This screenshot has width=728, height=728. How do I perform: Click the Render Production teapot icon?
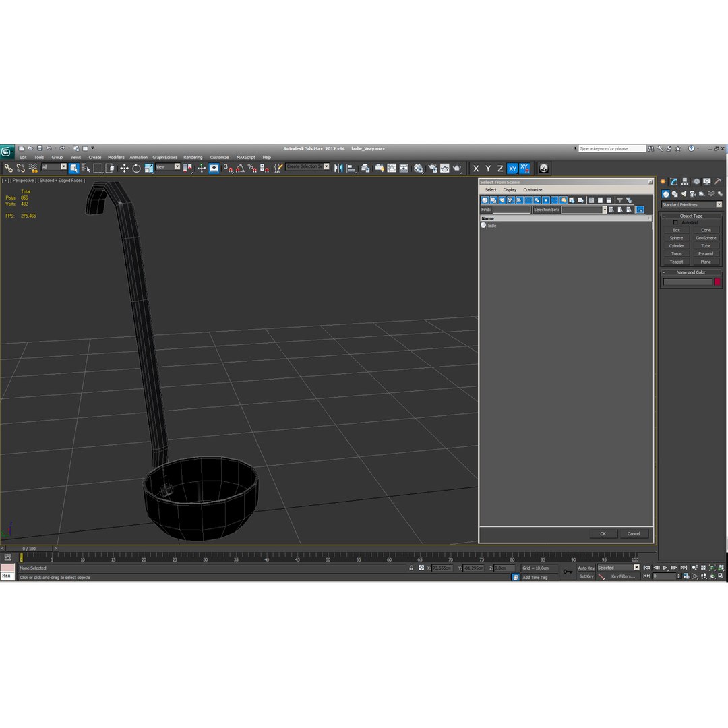457,168
